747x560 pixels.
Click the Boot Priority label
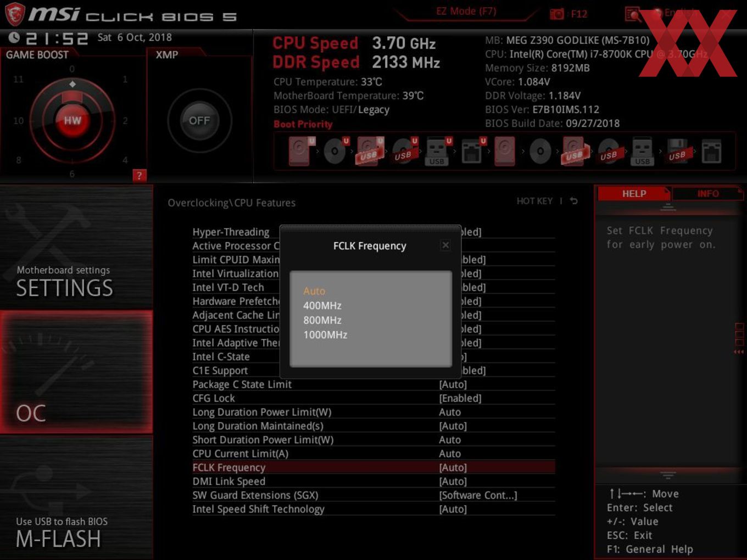pos(303,124)
